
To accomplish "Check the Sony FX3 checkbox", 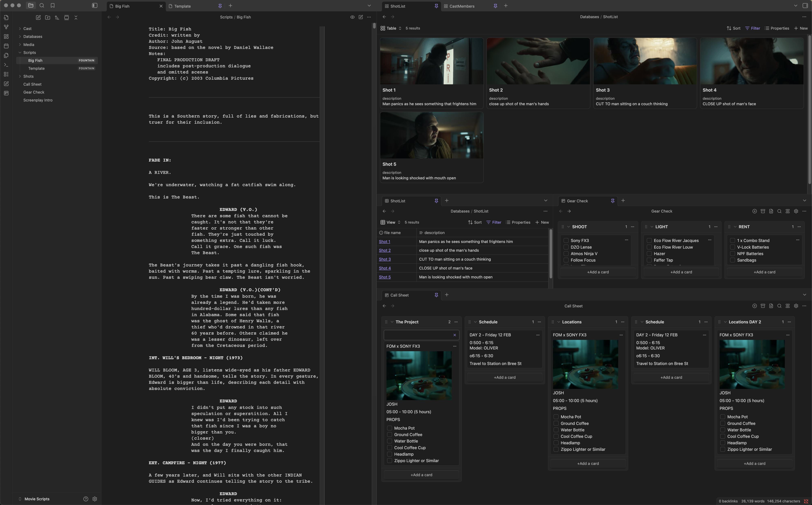I will (x=566, y=241).
